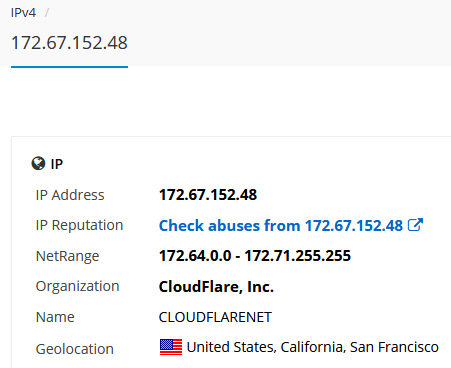Click the blue underline beneath the page title

tap(69, 67)
